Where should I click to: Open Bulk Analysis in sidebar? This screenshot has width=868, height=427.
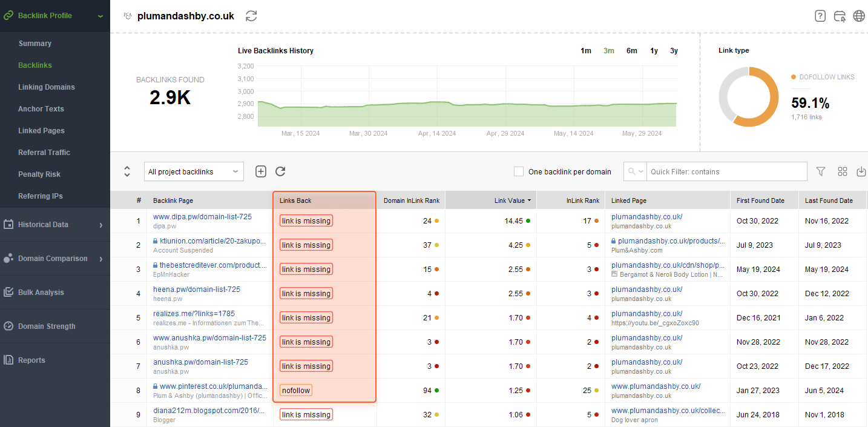(41, 293)
